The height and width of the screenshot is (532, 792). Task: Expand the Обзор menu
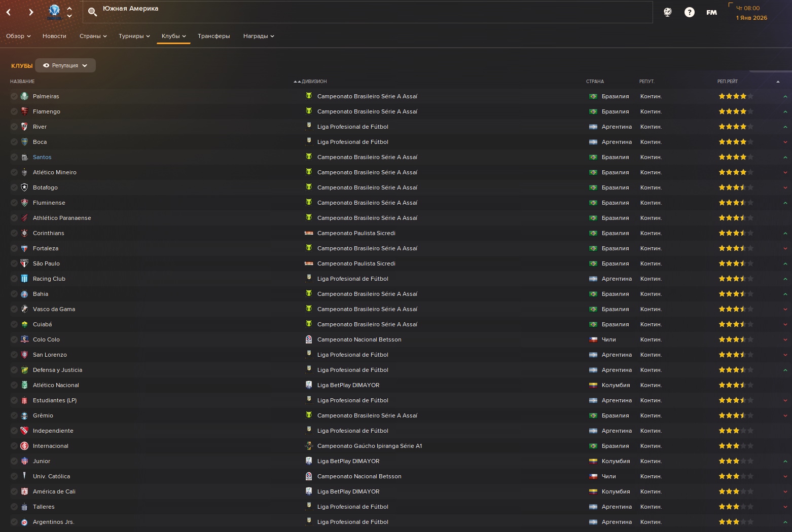point(18,36)
